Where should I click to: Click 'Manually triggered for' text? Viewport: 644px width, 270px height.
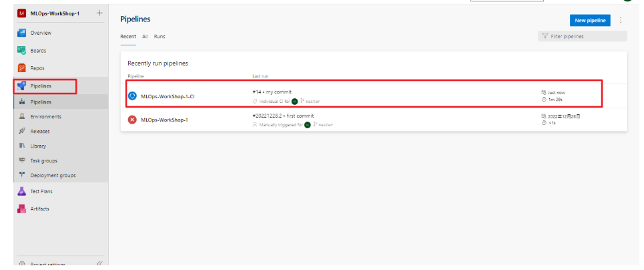pyautogui.click(x=281, y=125)
